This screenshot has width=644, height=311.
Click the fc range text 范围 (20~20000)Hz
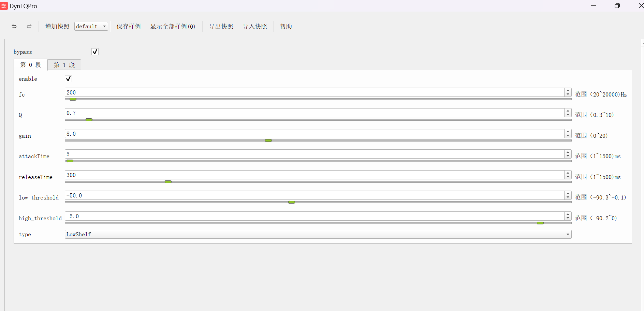(601, 94)
